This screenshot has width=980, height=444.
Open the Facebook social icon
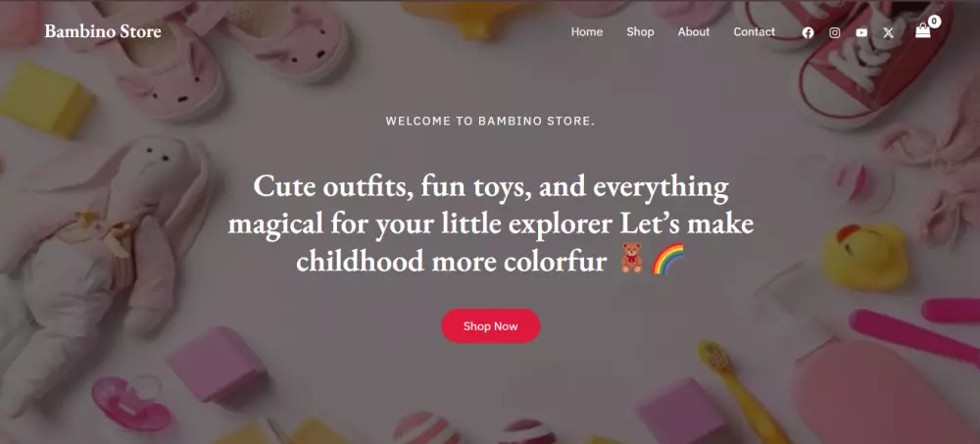coord(808,32)
